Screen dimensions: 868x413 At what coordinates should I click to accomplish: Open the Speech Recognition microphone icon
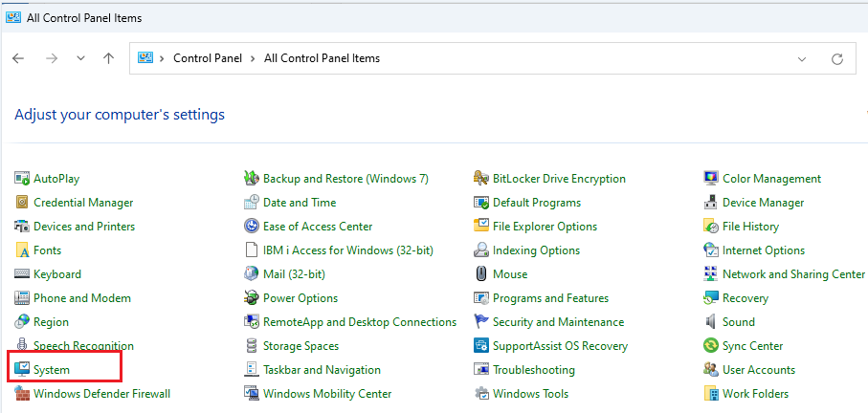coord(22,345)
